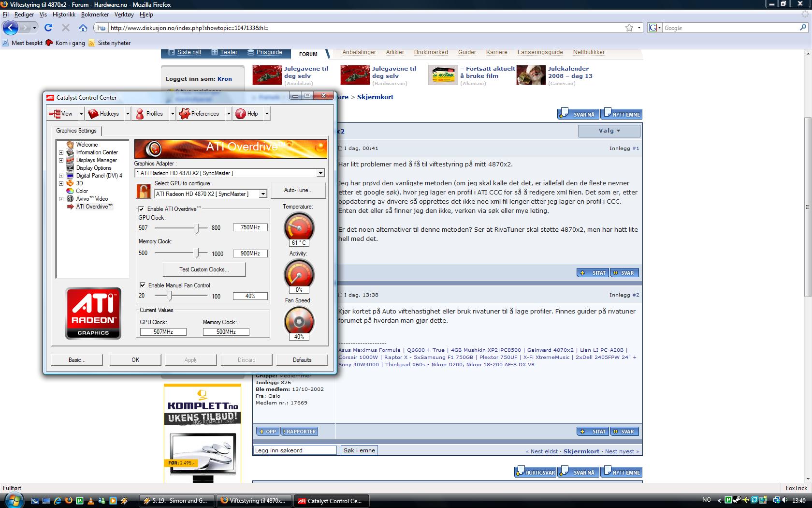Toggle Enable ATI Overdrive checkbox
The width and height of the screenshot is (812, 508).
tap(141, 209)
